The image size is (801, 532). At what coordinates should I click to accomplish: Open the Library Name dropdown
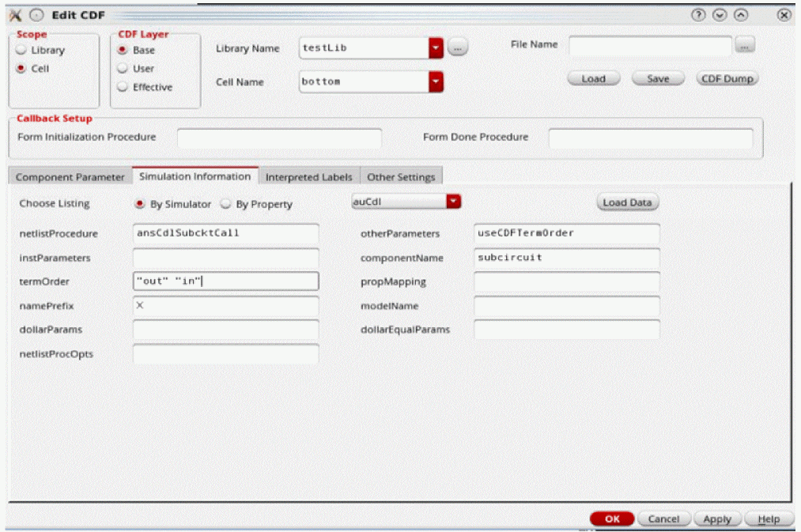click(436, 48)
